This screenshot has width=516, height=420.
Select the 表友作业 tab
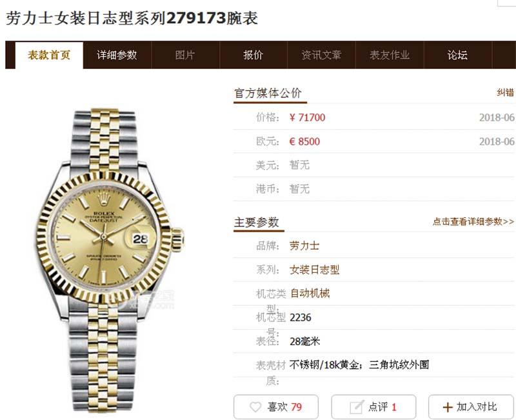tap(390, 55)
